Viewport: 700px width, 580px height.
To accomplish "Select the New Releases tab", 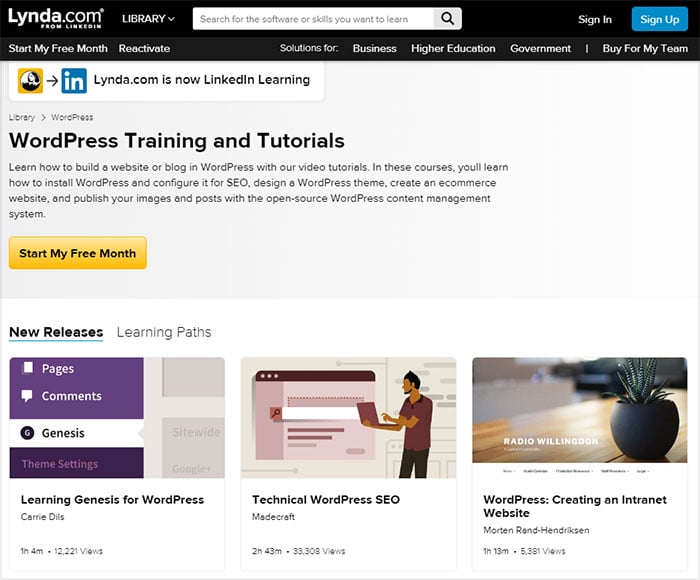I will point(56,332).
